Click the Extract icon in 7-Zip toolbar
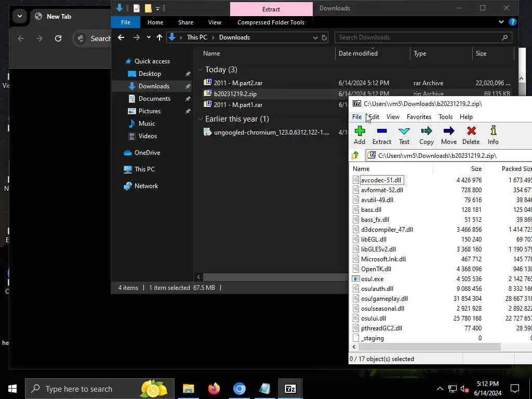532x399 pixels. pos(382,136)
